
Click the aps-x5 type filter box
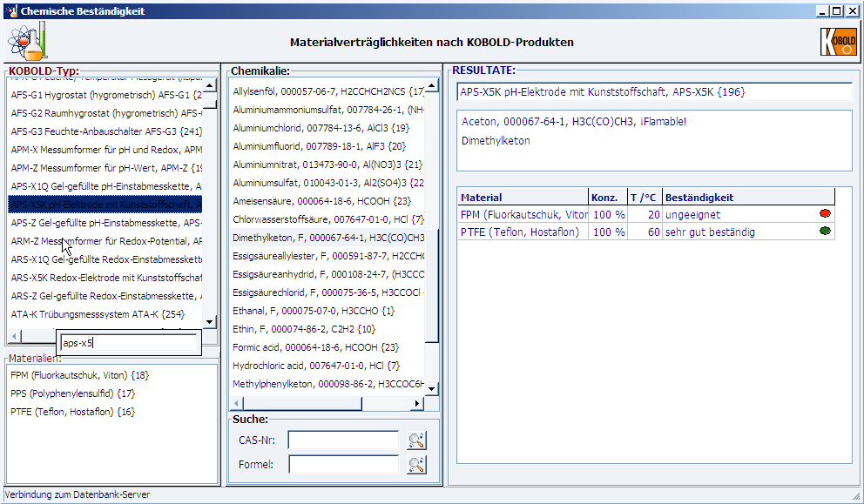[128, 343]
